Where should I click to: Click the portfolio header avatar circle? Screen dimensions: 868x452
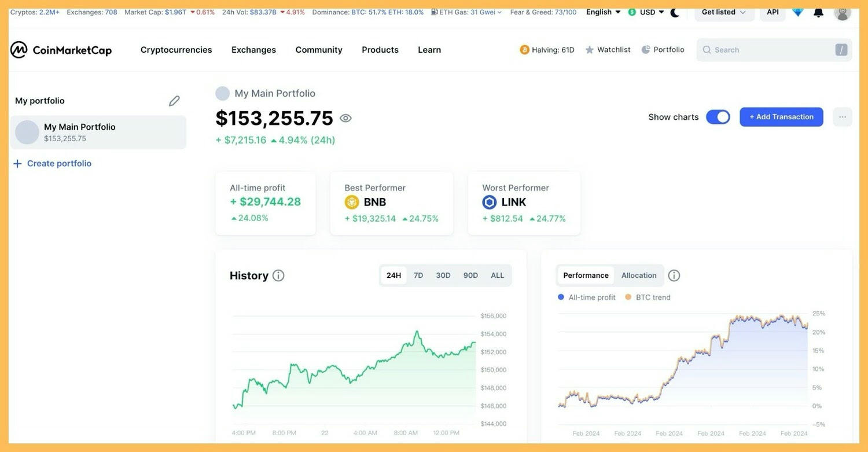(222, 93)
